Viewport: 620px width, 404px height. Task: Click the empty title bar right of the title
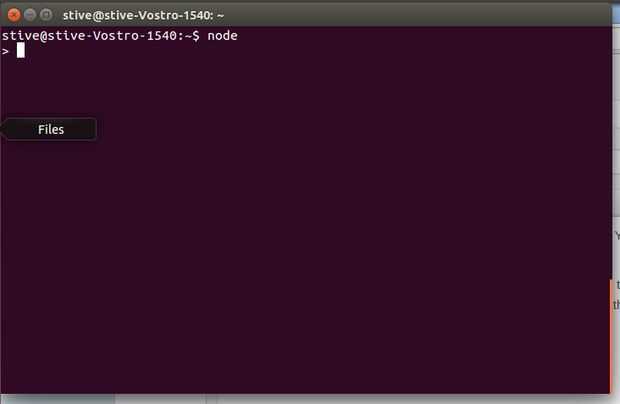[415, 15]
